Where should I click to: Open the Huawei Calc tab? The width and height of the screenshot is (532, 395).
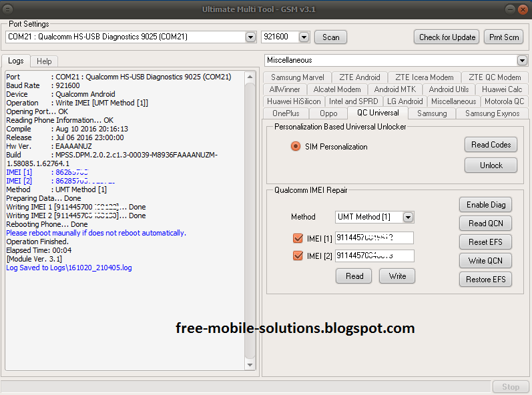(502, 89)
